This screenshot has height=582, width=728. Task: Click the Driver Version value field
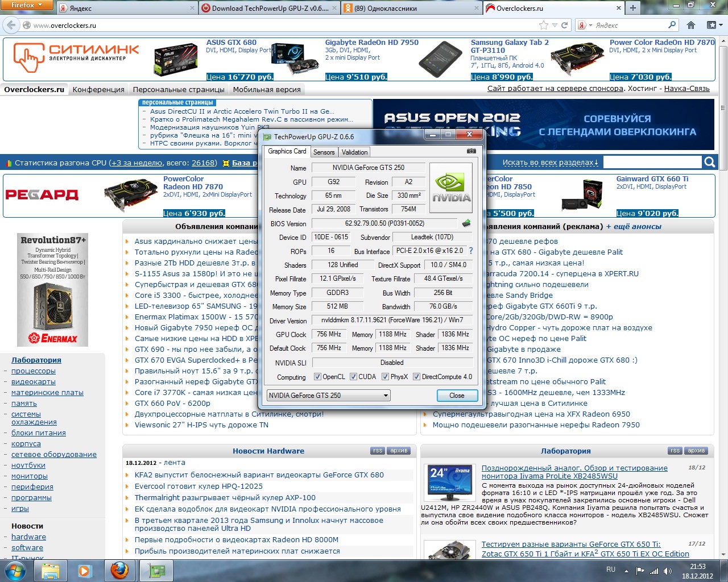[392, 320]
